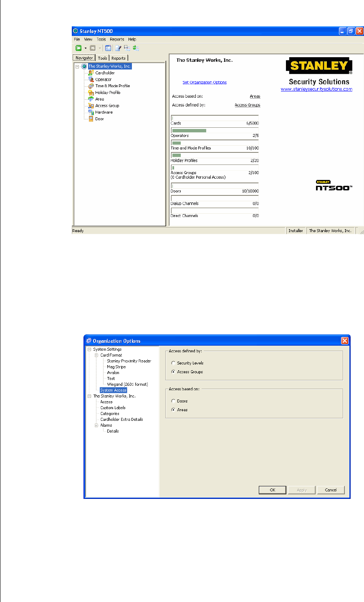Click the Holiday Profiles usage bar
The height and width of the screenshot is (602, 364).
(x=215, y=155)
